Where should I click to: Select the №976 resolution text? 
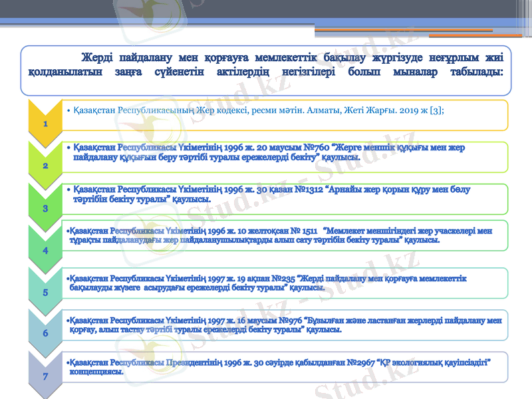pos(285,325)
